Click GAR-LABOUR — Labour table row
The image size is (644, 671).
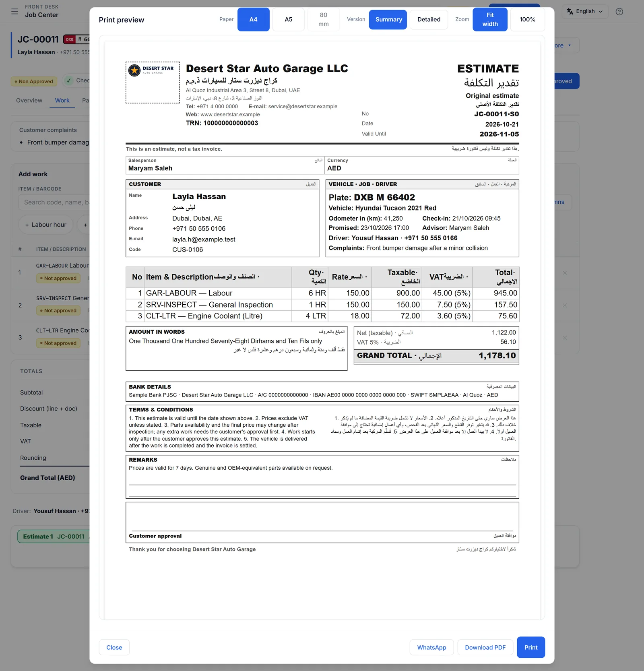322,293
